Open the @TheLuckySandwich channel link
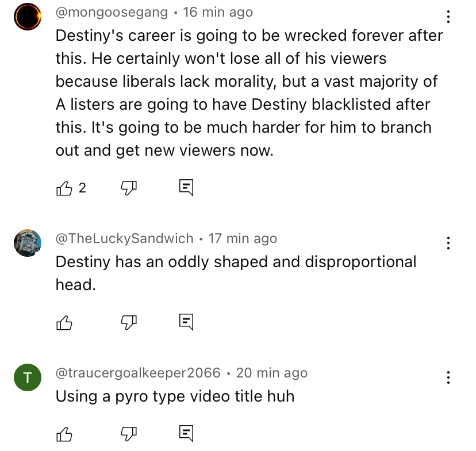The width and height of the screenshot is (476, 451). pyautogui.click(x=125, y=238)
